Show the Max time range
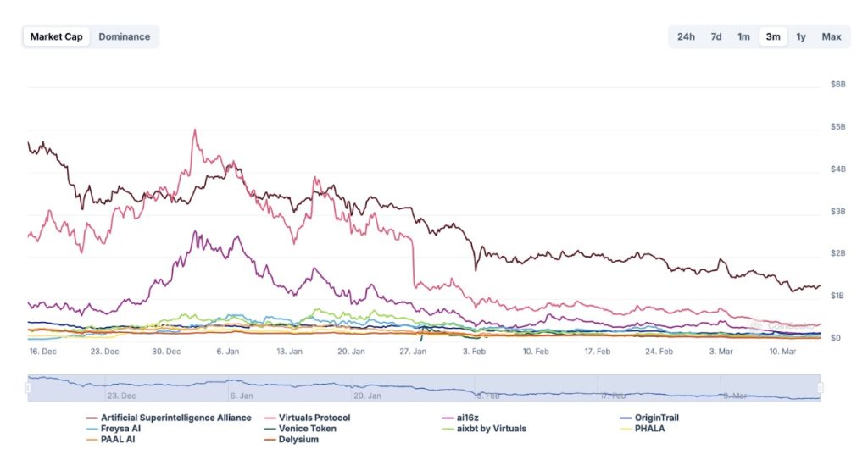868x460 pixels. coord(832,36)
